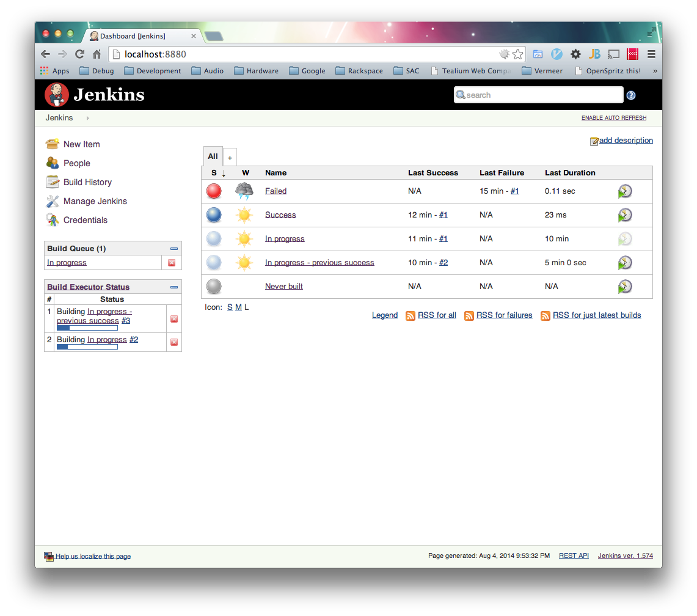
Task: Open the Failed job
Action: click(276, 191)
